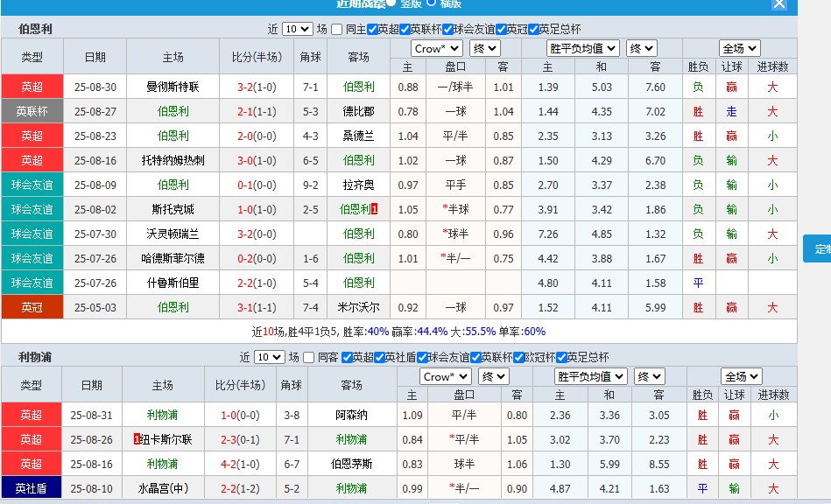Click the red card badge beside 纽卡斯尔联
This screenshot has height=504, width=831.
[x=137, y=439]
